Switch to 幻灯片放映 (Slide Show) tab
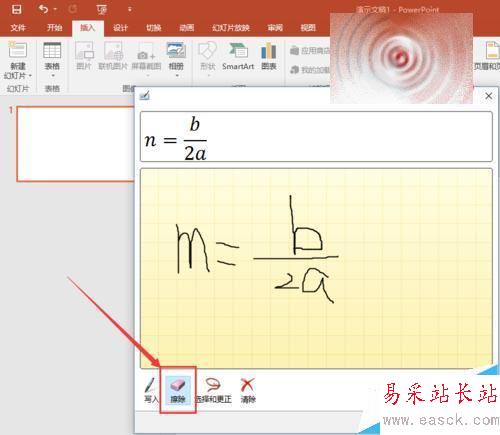The width and height of the screenshot is (500, 435). click(231, 28)
